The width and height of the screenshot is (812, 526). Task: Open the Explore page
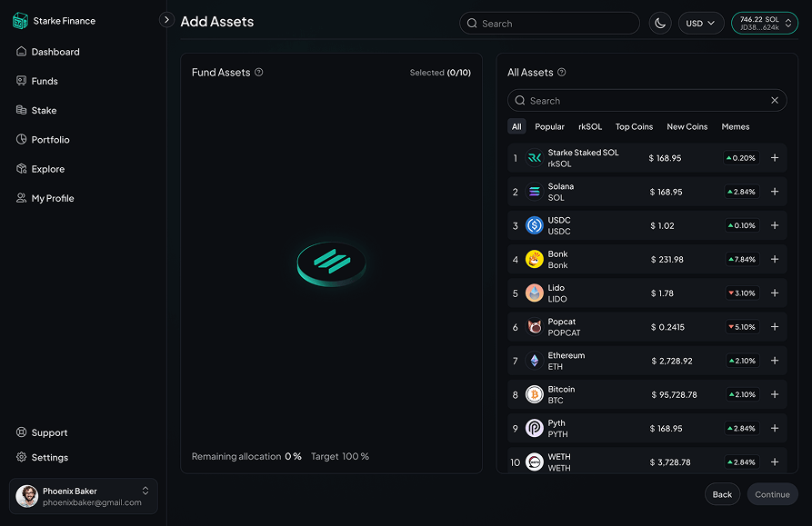coord(40,169)
